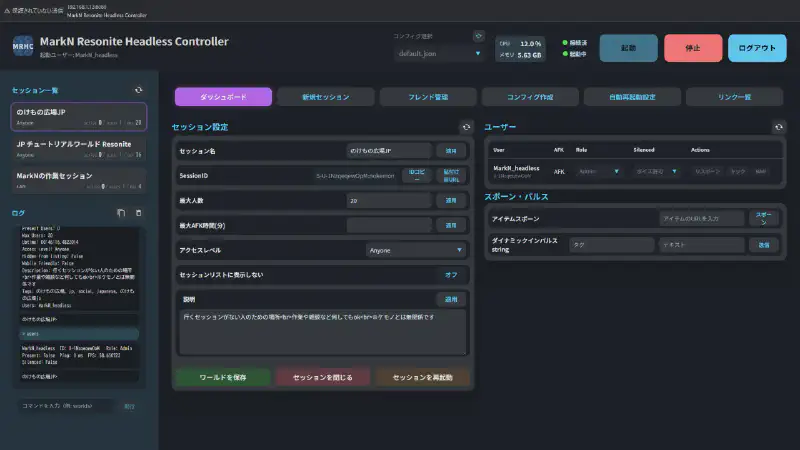Open the Role dropdown for MarkN_headless
The image size is (800, 450).
tap(599, 171)
